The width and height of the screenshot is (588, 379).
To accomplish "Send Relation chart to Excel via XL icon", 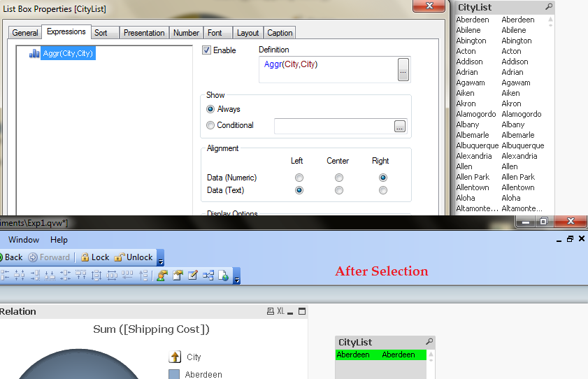I will [280, 311].
